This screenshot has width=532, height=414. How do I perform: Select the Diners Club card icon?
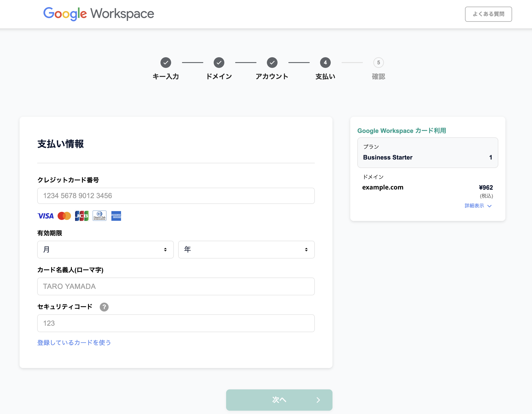pos(99,216)
